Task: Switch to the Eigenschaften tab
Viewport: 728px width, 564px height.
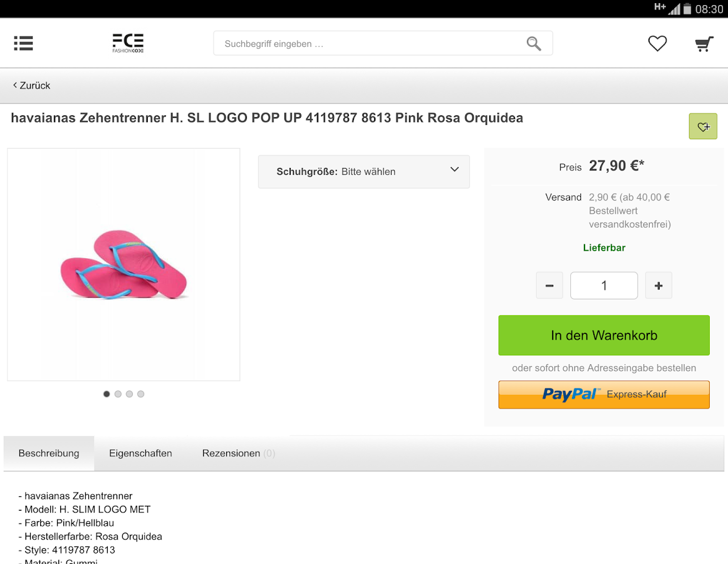Action: point(140,453)
